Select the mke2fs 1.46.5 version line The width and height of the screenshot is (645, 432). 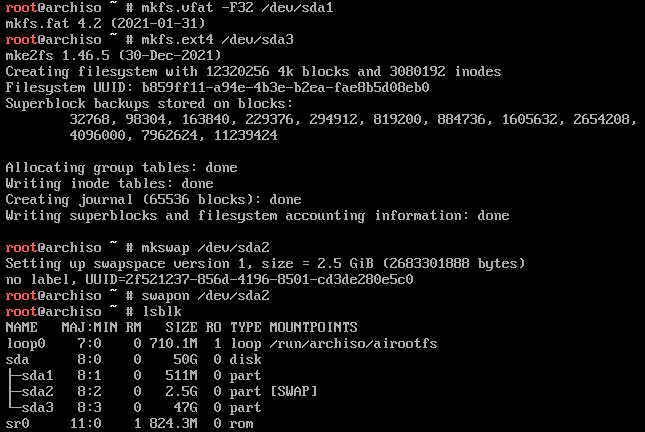114,56
